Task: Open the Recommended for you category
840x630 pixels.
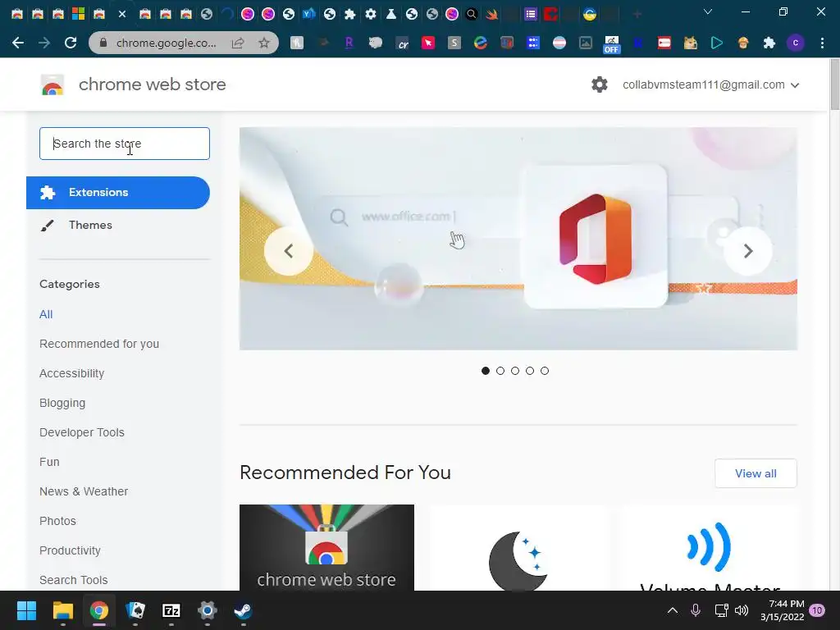Action: tap(99, 344)
